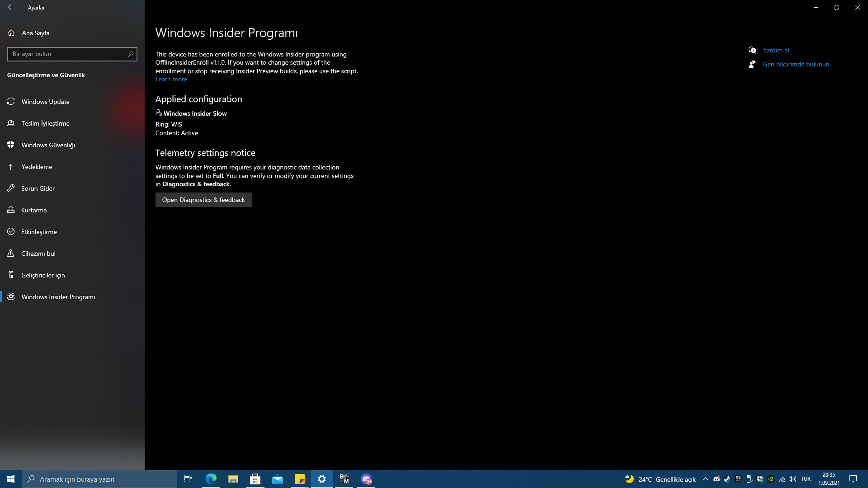Open Windows Update section
This screenshot has width=868, height=488.
point(45,102)
